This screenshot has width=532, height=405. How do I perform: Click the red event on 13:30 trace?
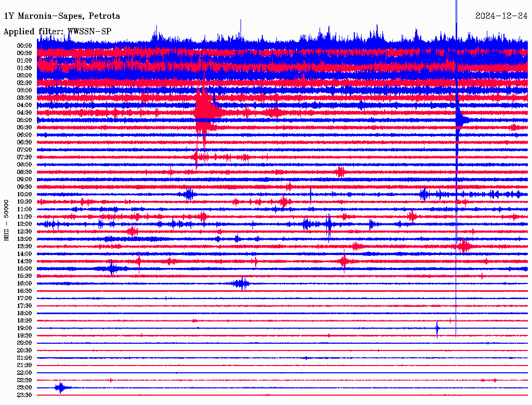tap(463, 246)
